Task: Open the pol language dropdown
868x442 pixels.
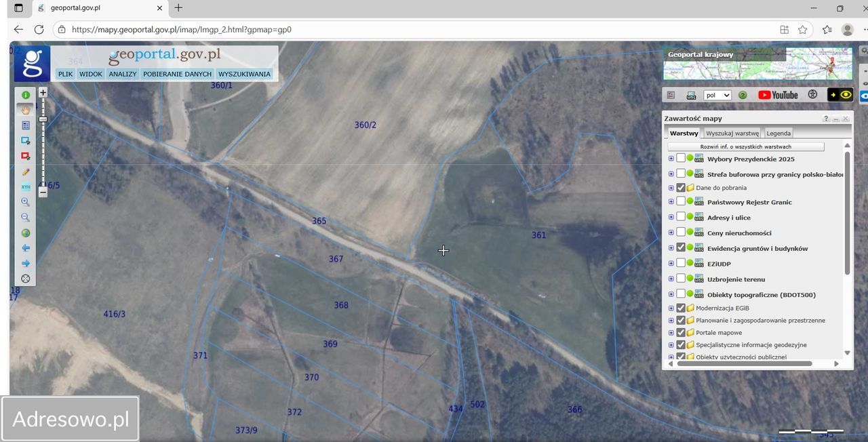Action: 717,95
